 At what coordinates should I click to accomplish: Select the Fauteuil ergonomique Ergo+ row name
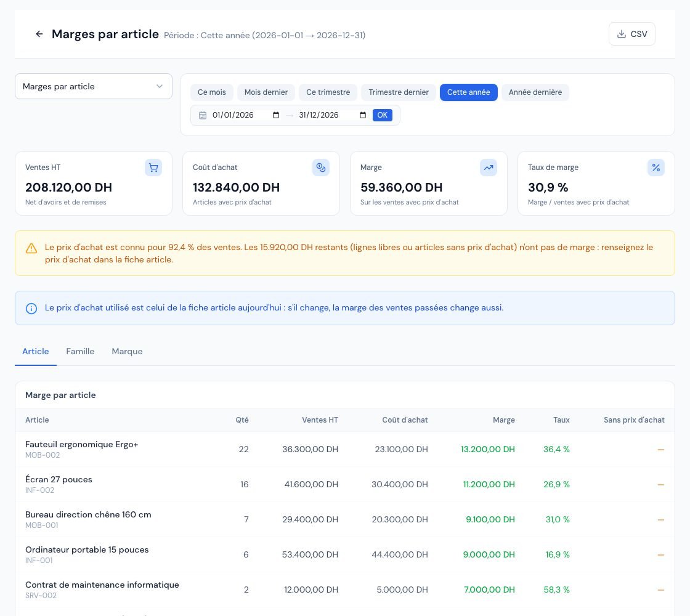(82, 444)
